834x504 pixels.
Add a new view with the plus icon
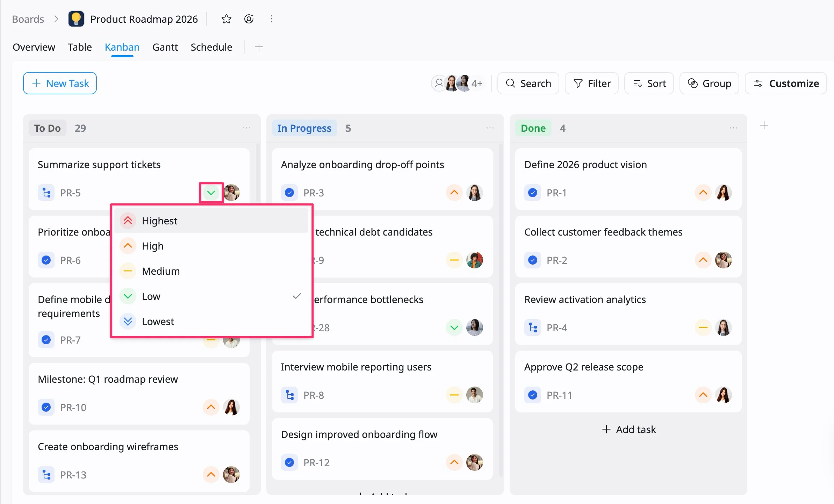(x=259, y=47)
